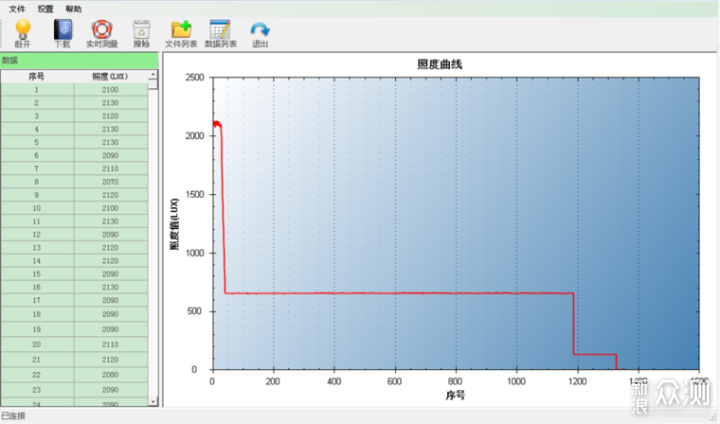720x424 pixels.
Task: Click the red curve peak near 2100 lux
Action: [x=217, y=124]
